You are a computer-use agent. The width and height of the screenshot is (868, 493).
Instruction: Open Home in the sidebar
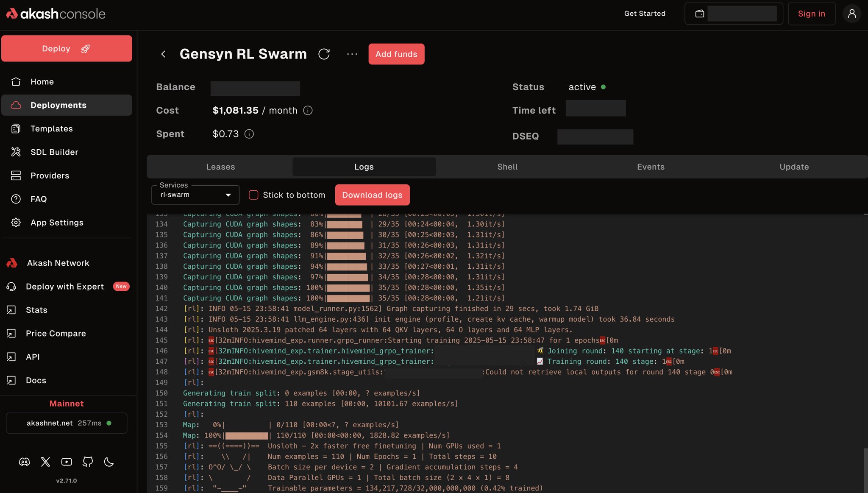(67, 81)
